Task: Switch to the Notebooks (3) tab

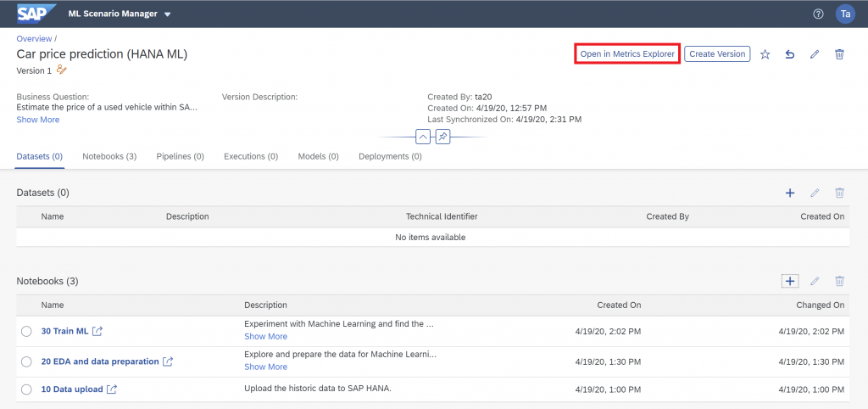Action: coord(109,156)
